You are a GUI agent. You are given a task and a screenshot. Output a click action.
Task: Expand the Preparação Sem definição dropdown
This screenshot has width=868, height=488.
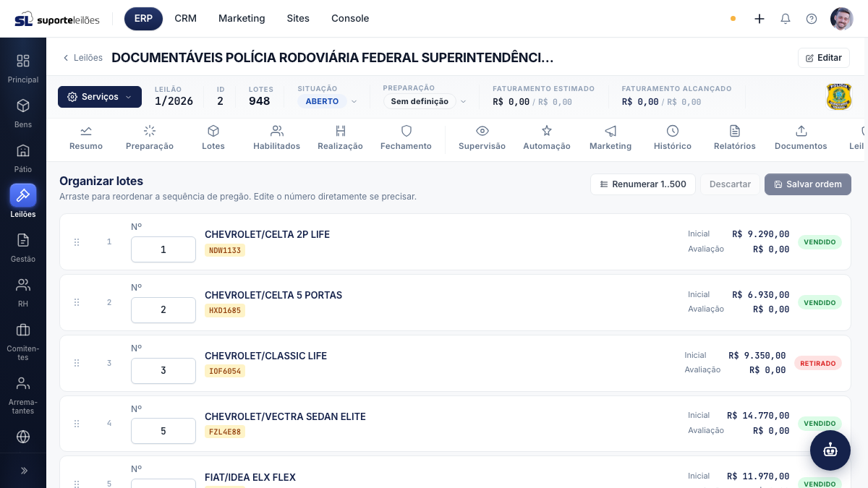click(425, 101)
